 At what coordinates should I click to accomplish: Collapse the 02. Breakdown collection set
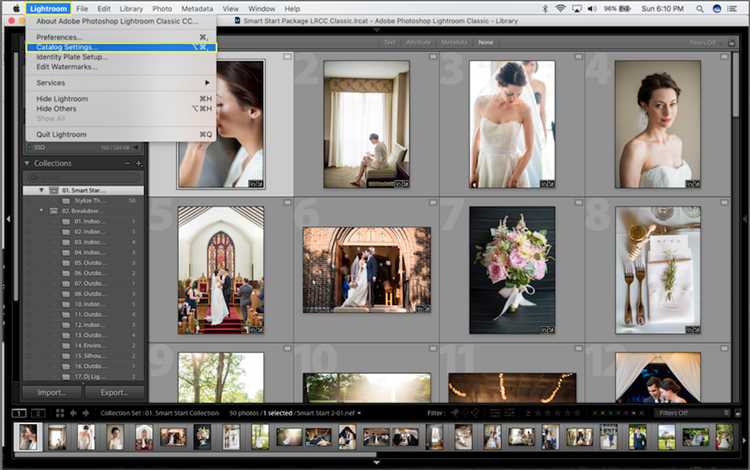click(41, 210)
